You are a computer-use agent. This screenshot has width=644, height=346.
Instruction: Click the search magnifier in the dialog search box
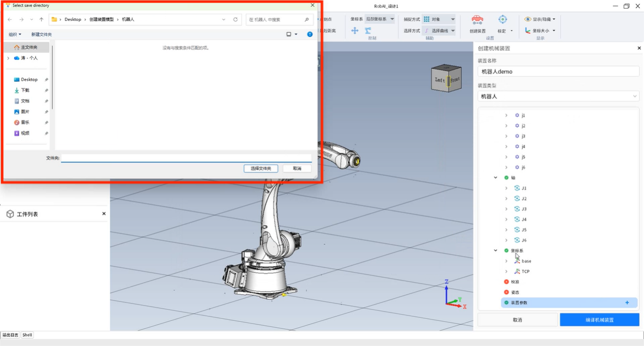click(x=307, y=20)
